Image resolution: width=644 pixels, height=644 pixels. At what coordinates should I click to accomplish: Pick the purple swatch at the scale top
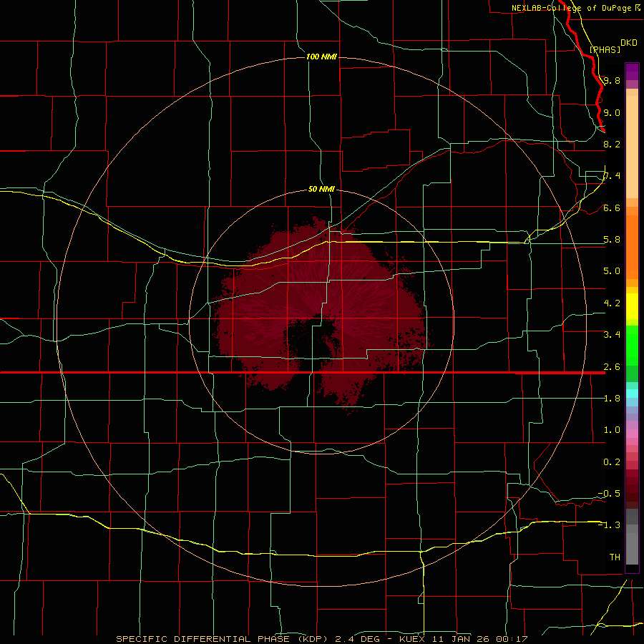click(632, 72)
